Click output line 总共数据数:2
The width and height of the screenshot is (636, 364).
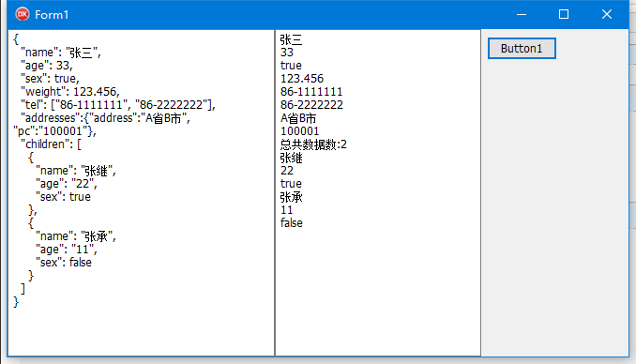point(313,144)
